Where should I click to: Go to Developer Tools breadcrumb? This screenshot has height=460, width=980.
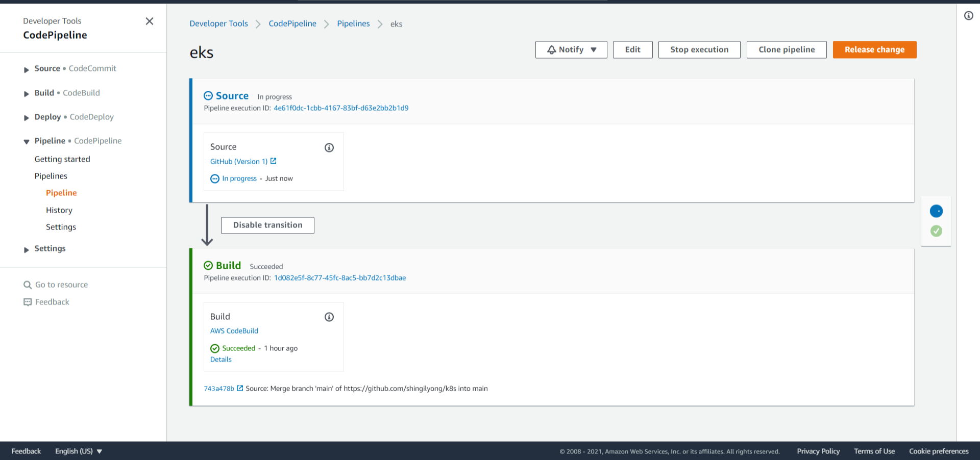(x=219, y=23)
